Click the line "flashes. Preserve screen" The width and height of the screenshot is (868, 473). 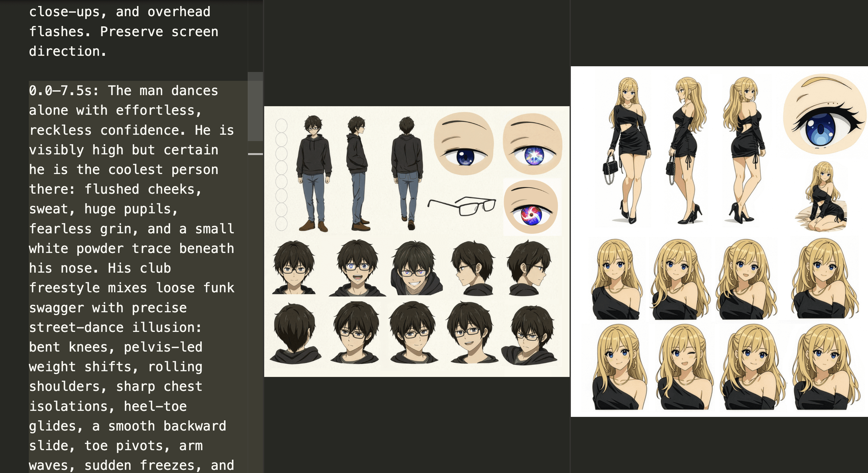tap(124, 32)
